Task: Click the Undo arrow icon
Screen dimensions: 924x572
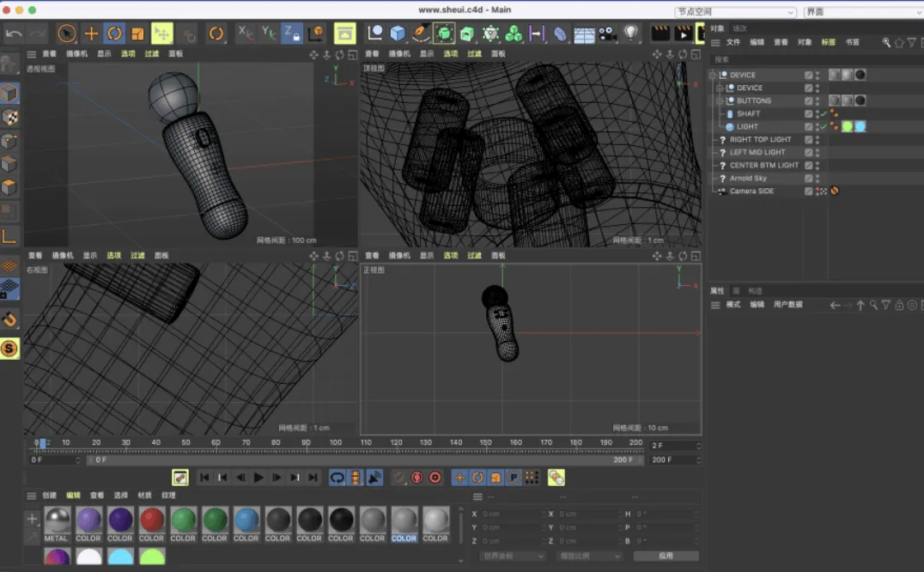Action: tap(14, 33)
